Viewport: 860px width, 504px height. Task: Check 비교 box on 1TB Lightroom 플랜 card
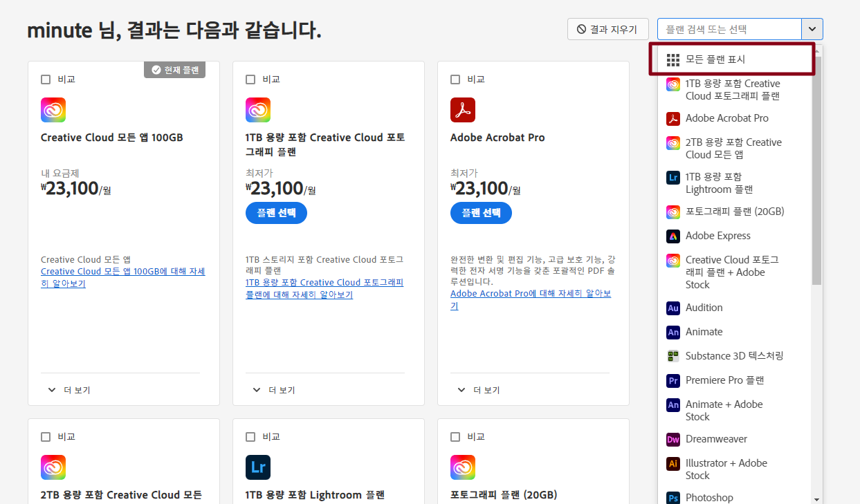[x=250, y=437]
